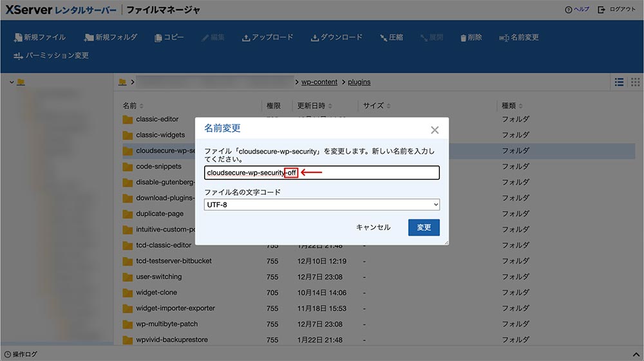Collapse the root folder tree chevron
Viewport: 644px width, 361px height.
click(x=12, y=82)
